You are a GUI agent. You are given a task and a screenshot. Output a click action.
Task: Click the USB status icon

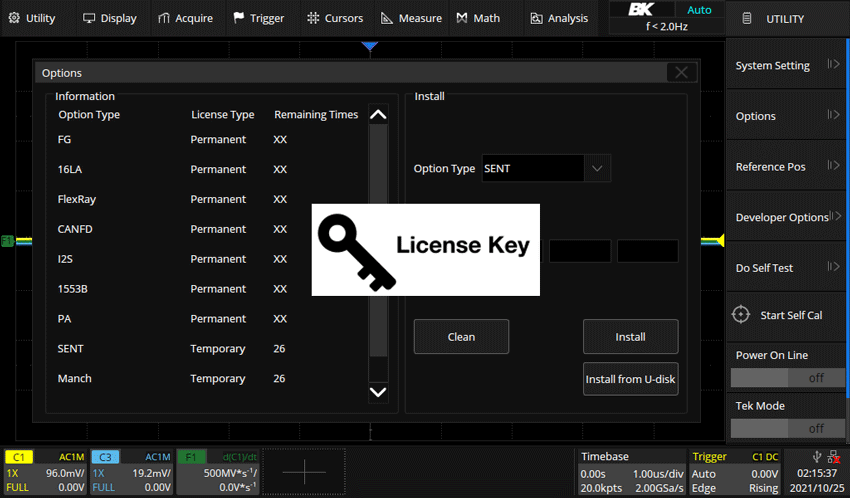point(821,456)
